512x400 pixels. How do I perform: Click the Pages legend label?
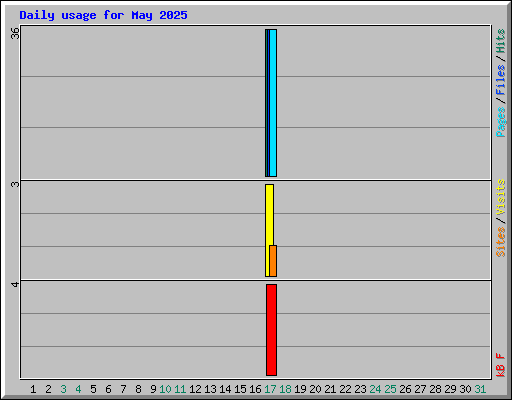point(501,122)
